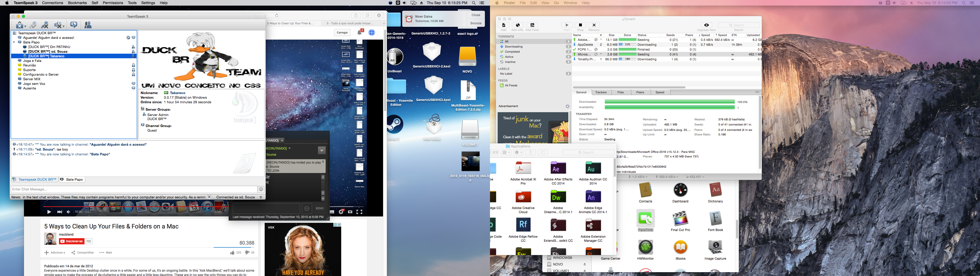This screenshot has width=980, height=276.
Task: Mute speakers via TeamSpeak toolbar icon
Action: [58, 25]
